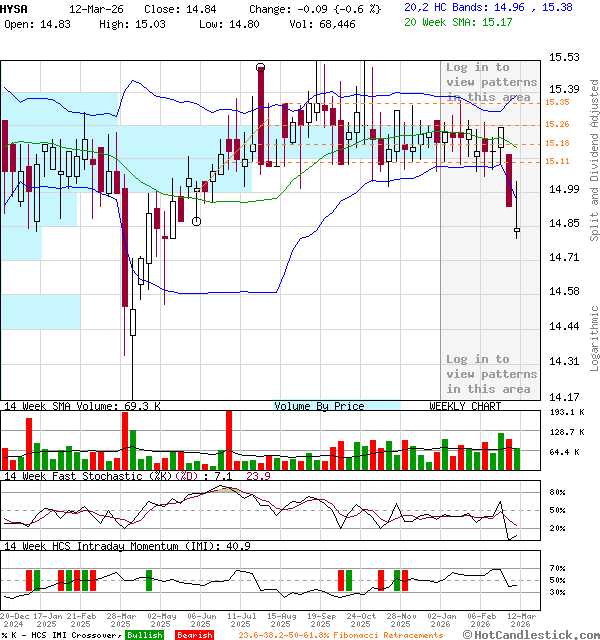The width and height of the screenshot is (600, 640).
Task: Click the Fibonacci Retracements legend text
Action: pyautogui.click(x=340, y=635)
